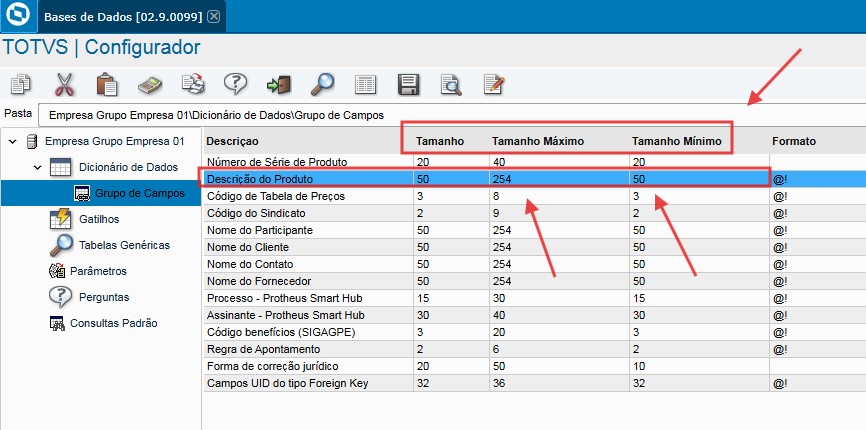866x430 pixels.
Task: Click the Pasta path field
Action: (x=452, y=115)
